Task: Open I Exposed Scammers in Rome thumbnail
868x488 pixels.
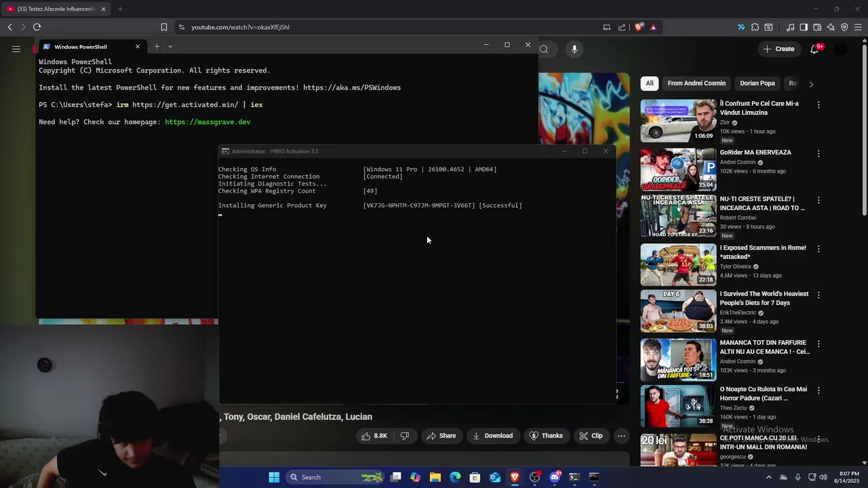Action: coord(678,265)
